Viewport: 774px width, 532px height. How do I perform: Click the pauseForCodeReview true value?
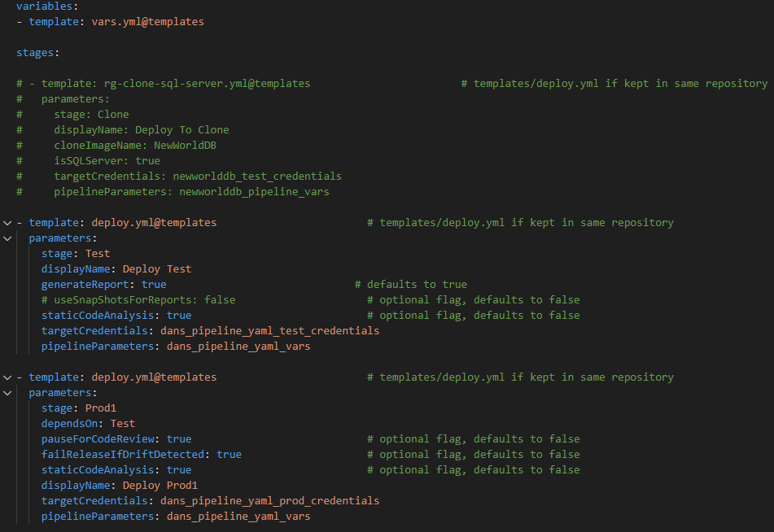[x=179, y=438]
